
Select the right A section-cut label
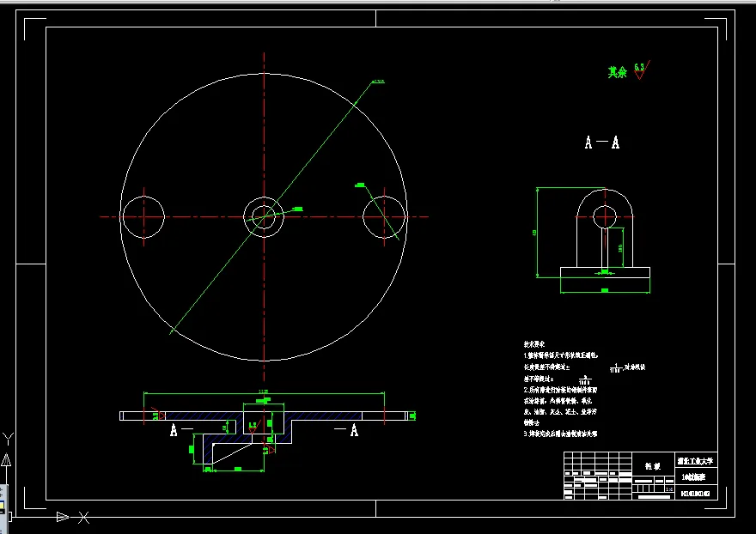(x=354, y=430)
